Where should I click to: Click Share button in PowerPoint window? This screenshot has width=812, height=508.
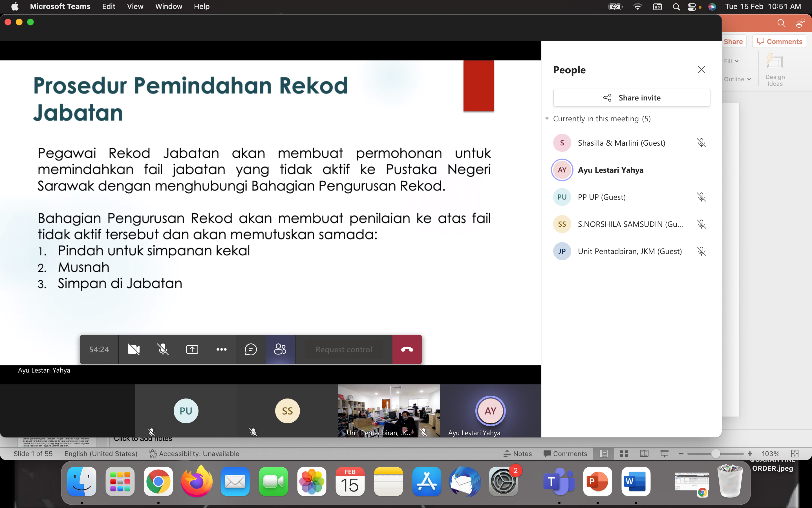734,42
